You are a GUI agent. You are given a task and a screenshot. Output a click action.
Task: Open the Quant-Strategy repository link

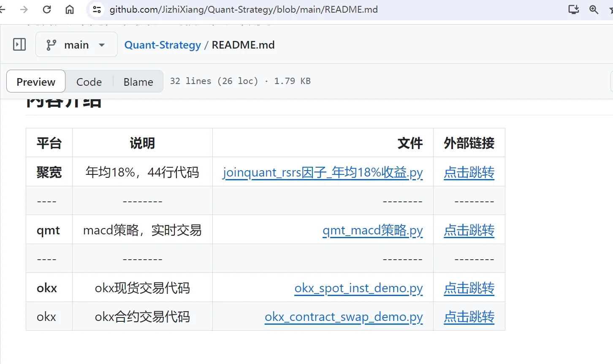coord(162,45)
